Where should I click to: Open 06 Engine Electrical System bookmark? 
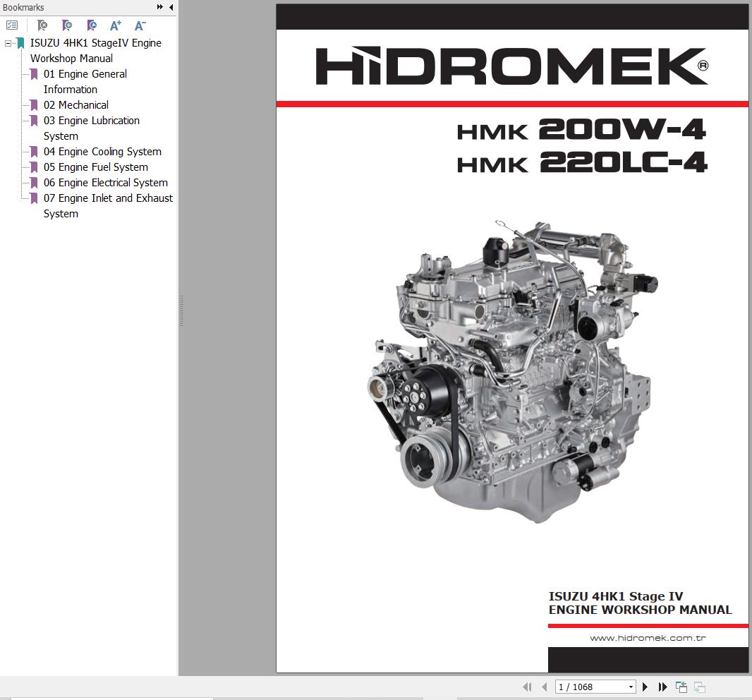(106, 183)
